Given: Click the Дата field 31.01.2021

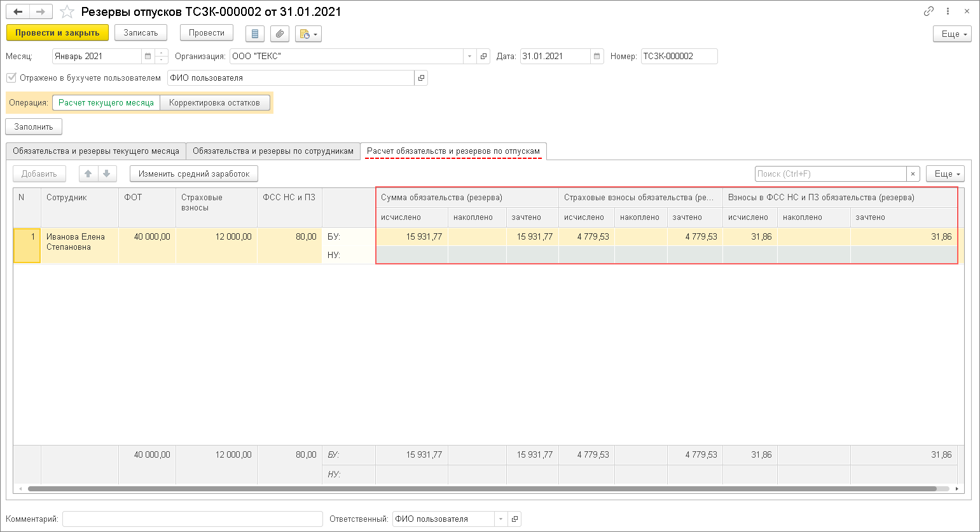Looking at the screenshot, I should click(x=555, y=57).
